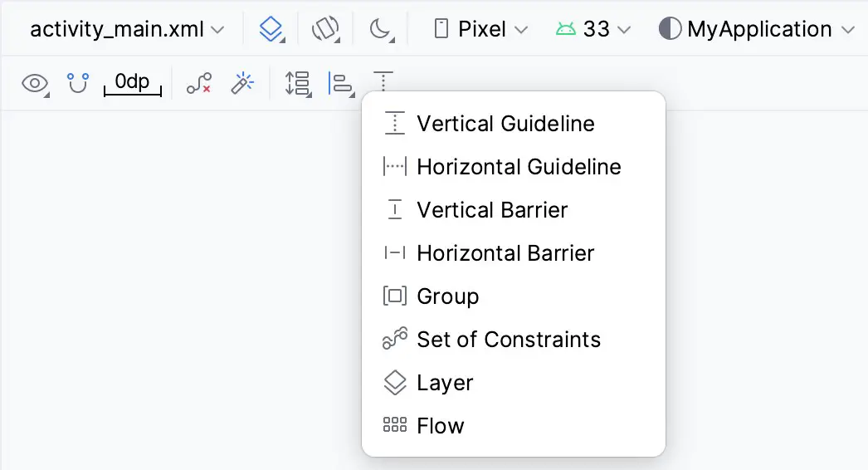Viewport: 868px width, 470px height.
Task: Click the 0dp default margins field
Action: [x=132, y=83]
